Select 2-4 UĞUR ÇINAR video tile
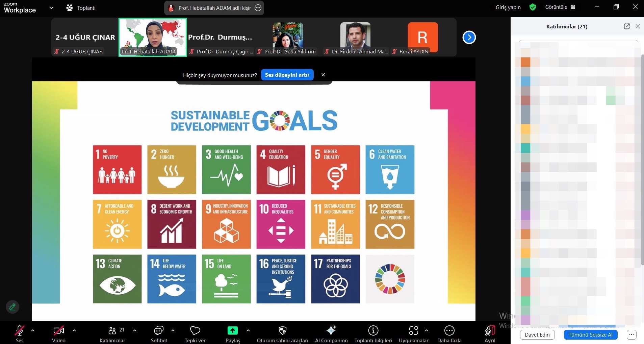The height and width of the screenshot is (344, 644). (x=85, y=37)
